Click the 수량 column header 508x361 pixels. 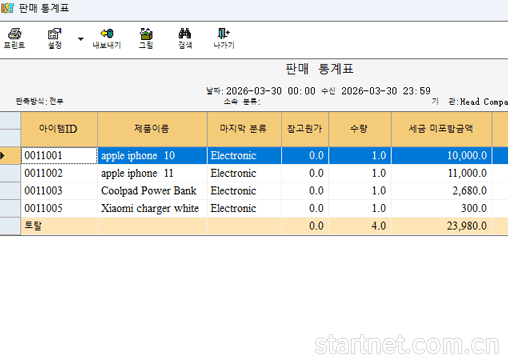tap(360, 129)
